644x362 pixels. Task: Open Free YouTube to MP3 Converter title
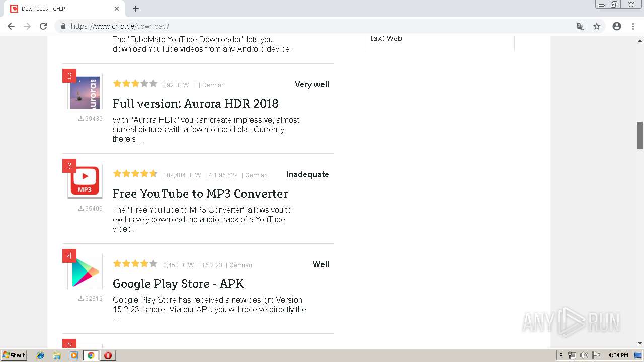tap(200, 194)
